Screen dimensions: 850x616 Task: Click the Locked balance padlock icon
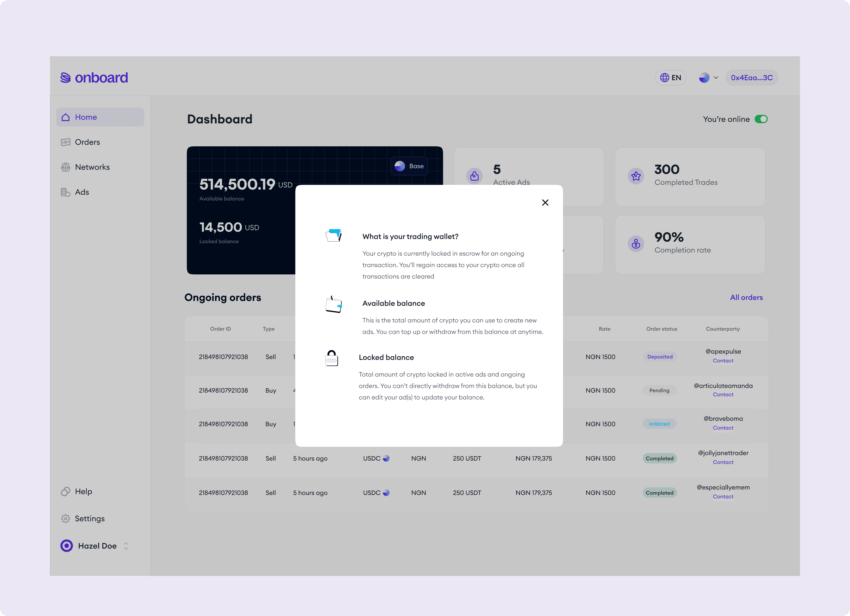(x=332, y=358)
